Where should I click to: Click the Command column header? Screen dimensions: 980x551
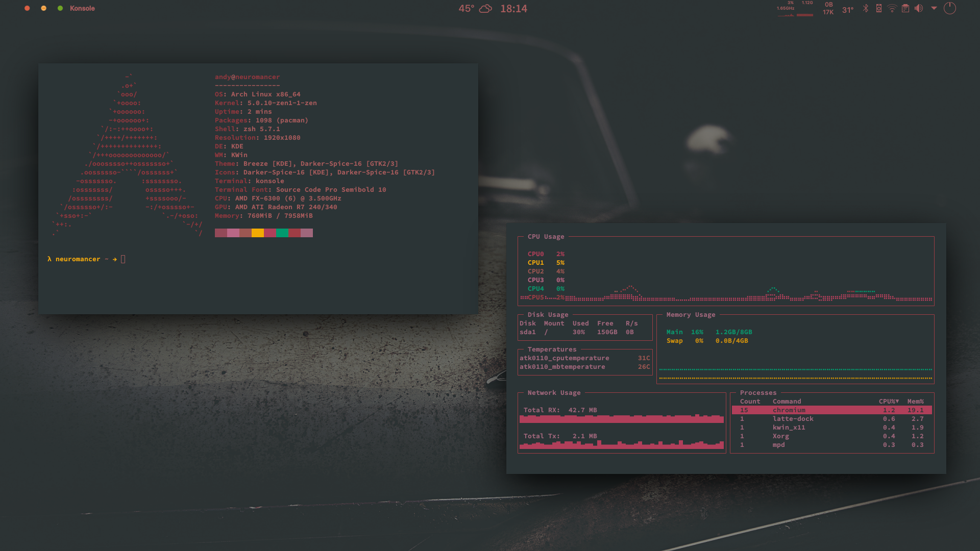787,402
